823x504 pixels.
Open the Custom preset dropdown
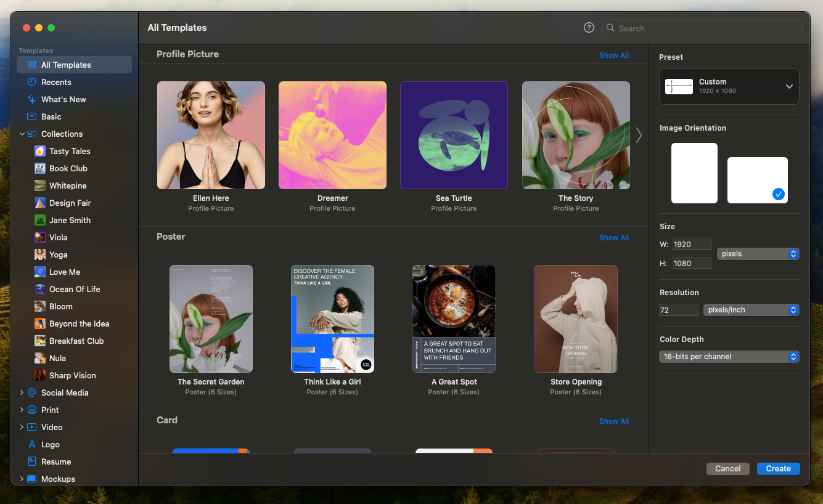(729, 86)
